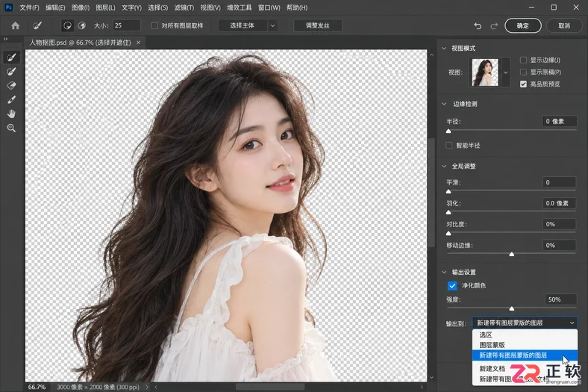Open the 图层(L) menu
Image resolution: width=588 pixels, height=392 pixels.
pyautogui.click(x=105, y=7)
